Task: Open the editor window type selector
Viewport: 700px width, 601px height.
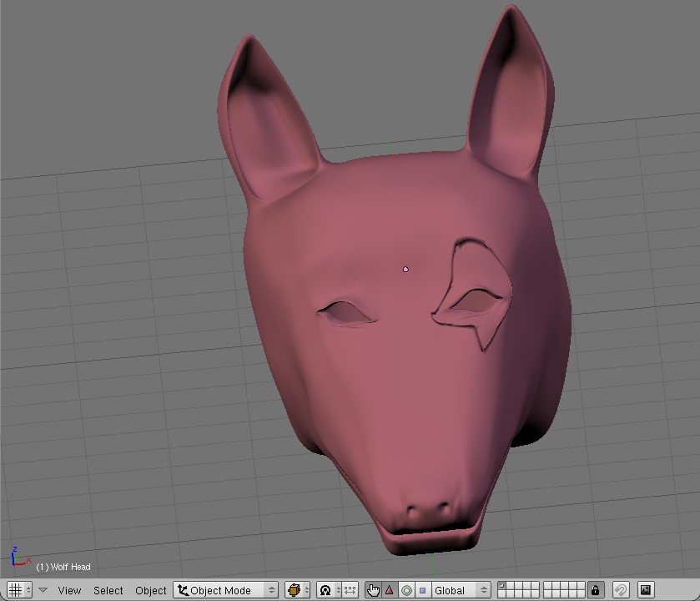Action: [x=19, y=590]
